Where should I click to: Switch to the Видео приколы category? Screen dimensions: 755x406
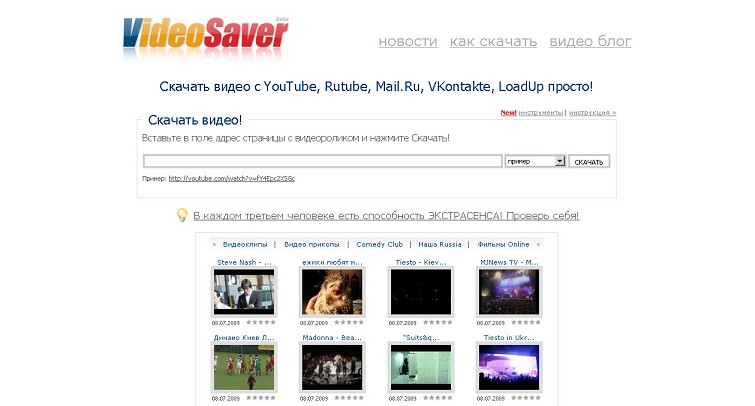click(312, 245)
